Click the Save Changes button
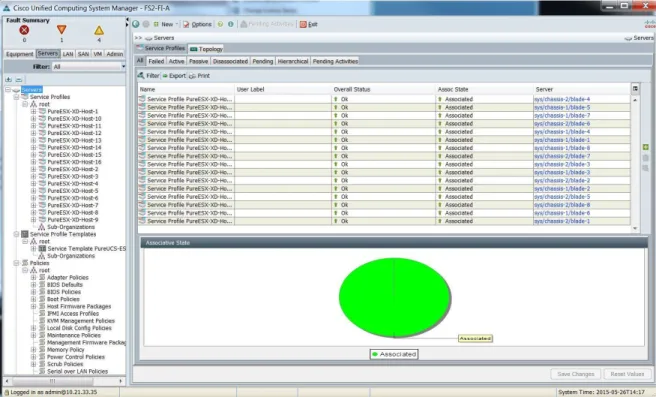Viewport: 656px width, 397px height. [576, 374]
